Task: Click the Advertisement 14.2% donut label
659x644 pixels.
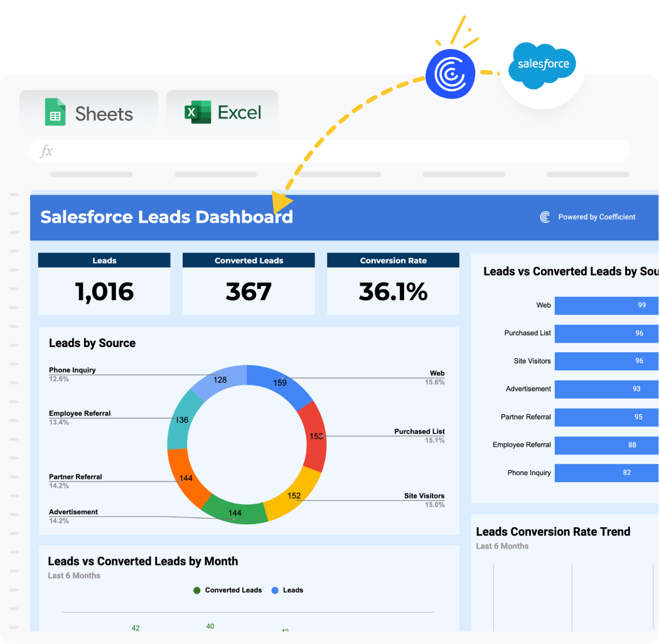Action: pos(73,516)
